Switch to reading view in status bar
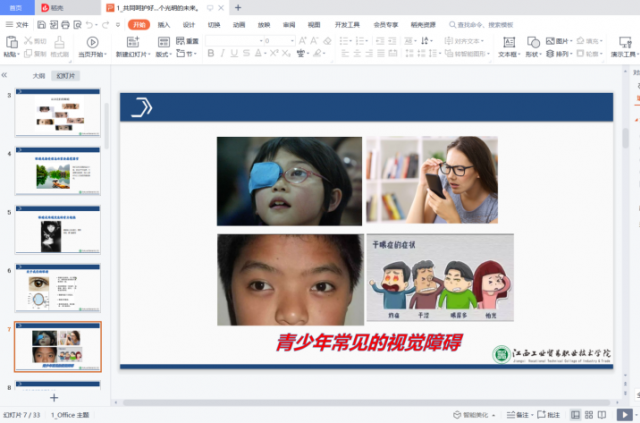640x423 pixels. tap(603, 414)
